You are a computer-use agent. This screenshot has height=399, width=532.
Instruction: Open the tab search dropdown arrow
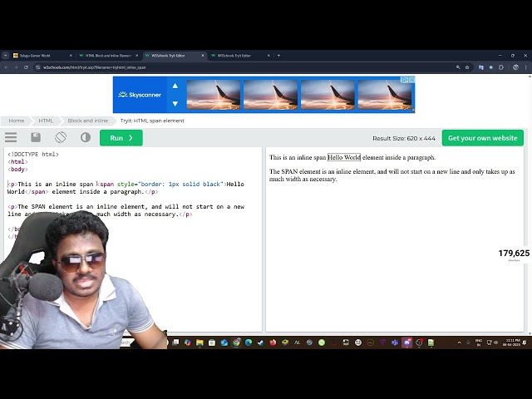click(6, 56)
